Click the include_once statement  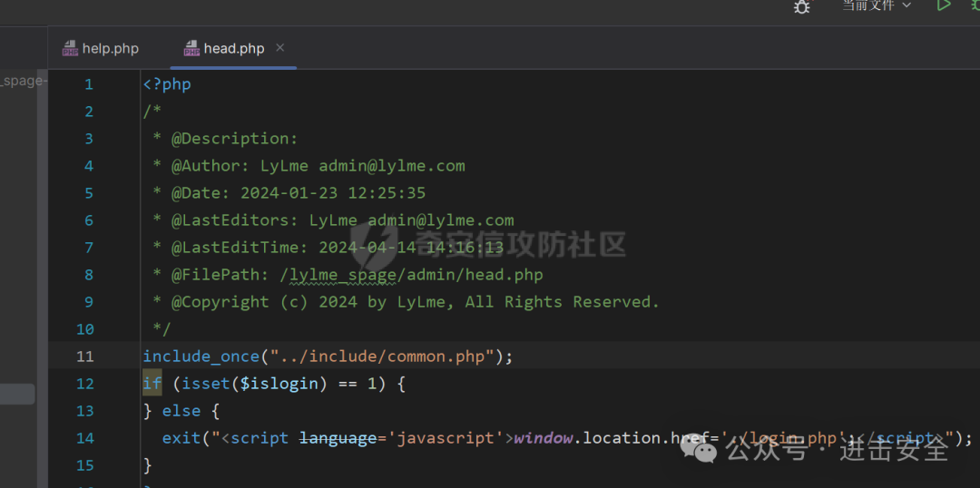328,356
